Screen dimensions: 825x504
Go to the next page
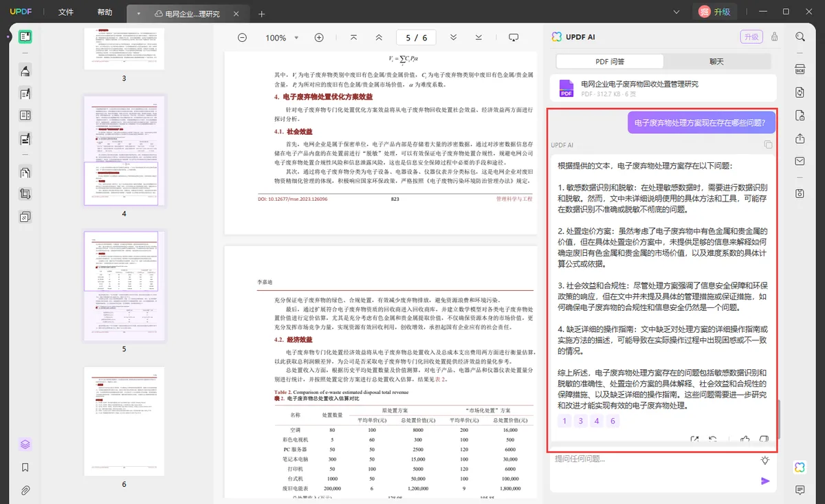[454, 37]
